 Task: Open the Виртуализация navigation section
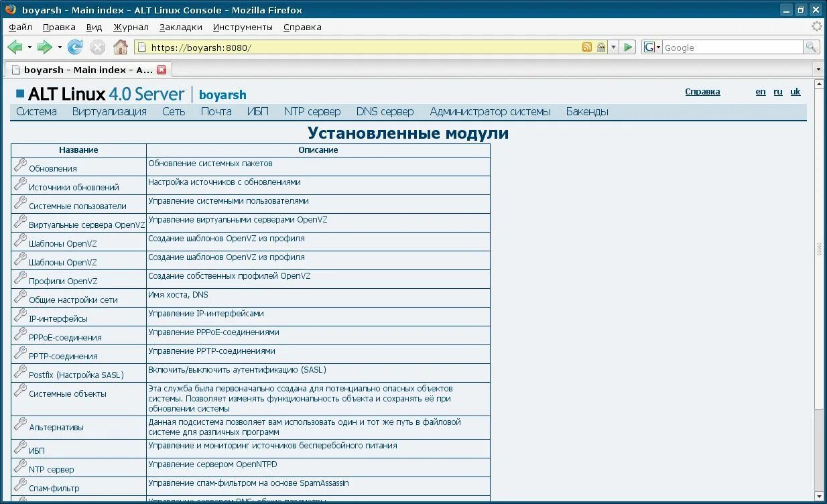(109, 112)
